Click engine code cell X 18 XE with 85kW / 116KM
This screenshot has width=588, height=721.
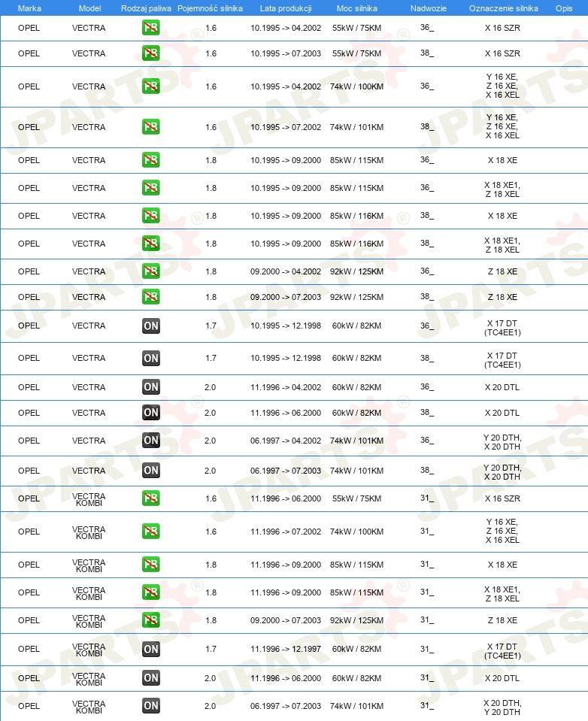pyautogui.click(x=502, y=216)
